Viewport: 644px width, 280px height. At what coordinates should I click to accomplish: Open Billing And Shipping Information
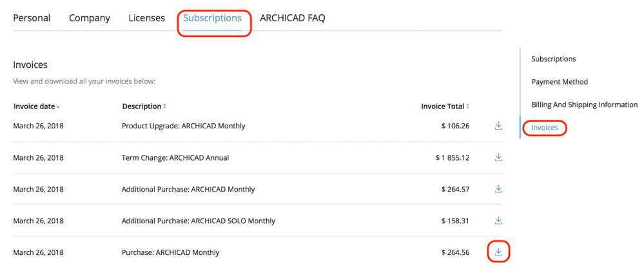point(584,105)
